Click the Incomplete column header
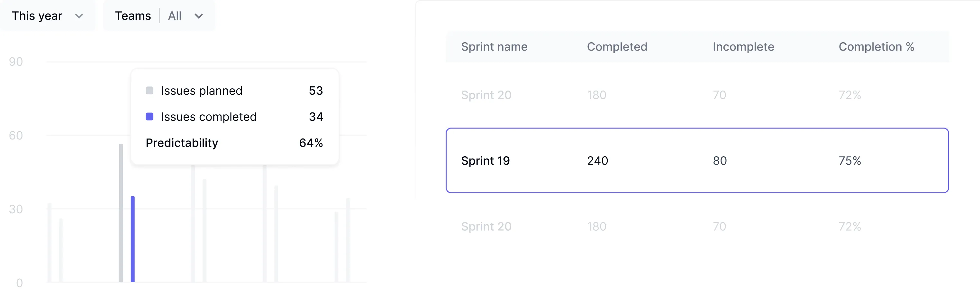This screenshot has width=980, height=290. click(x=743, y=46)
